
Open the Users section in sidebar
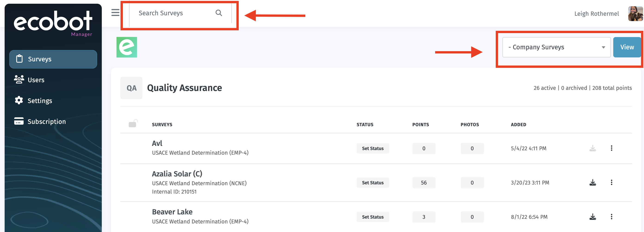tap(36, 80)
